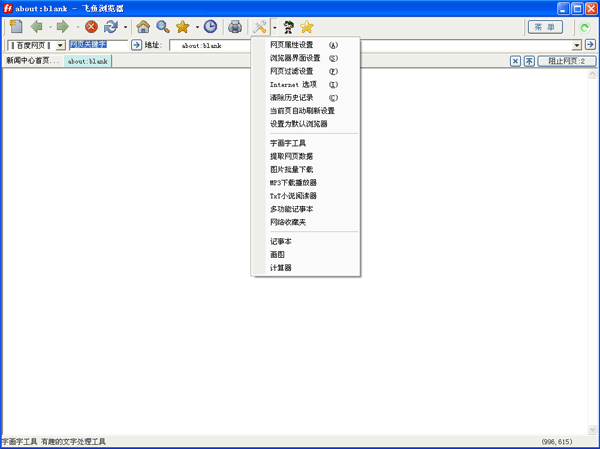The height and width of the screenshot is (449, 600).
Task: Click the Stop loading red X icon
Action: [91, 27]
